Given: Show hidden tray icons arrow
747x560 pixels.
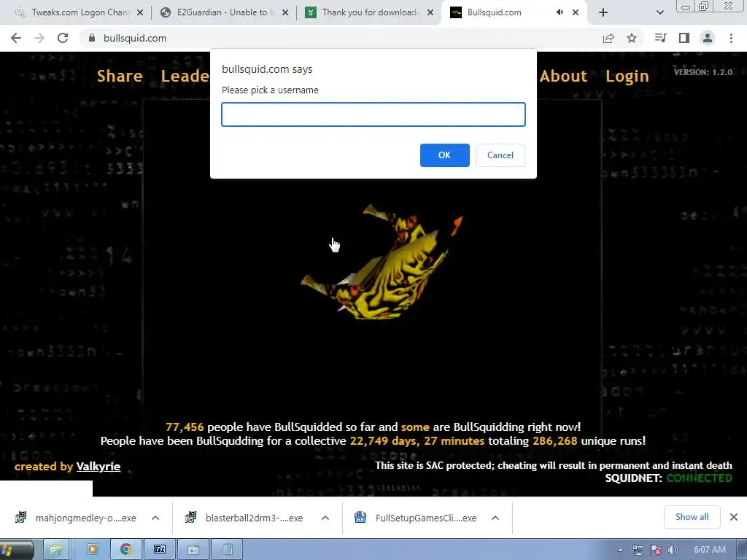Looking at the screenshot, I should pos(620,551).
